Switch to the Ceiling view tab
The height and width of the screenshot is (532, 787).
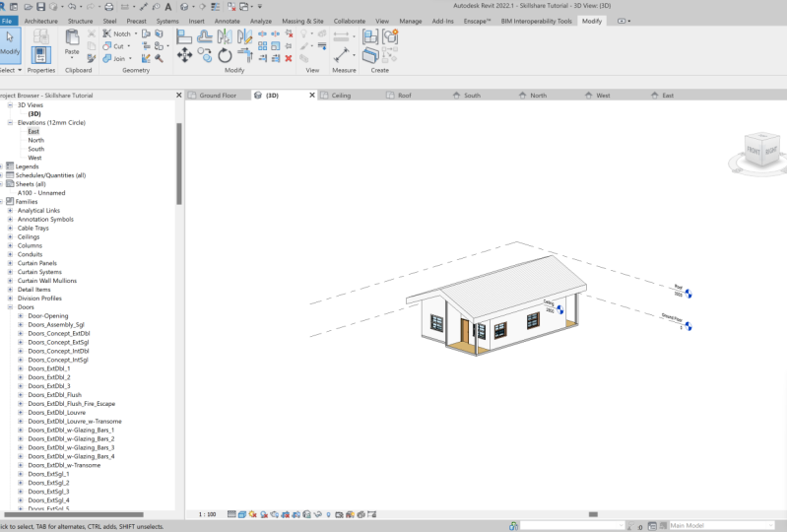click(341, 95)
